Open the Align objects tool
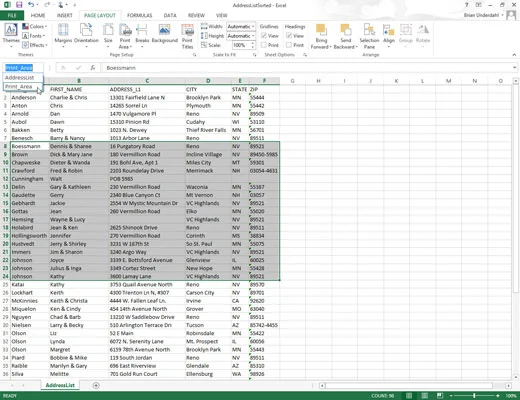Image resolution: width=520 pixels, height=400 pixels. coord(389,35)
